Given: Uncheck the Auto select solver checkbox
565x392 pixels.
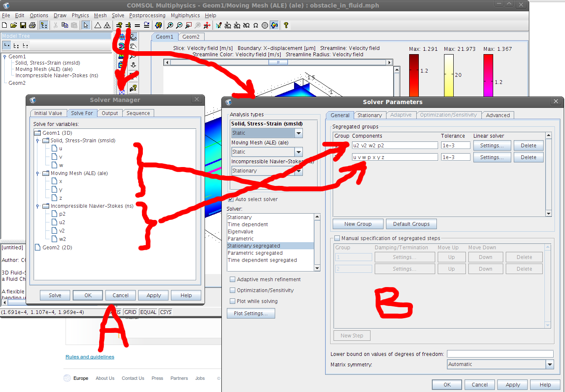Looking at the screenshot, I should (231, 199).
